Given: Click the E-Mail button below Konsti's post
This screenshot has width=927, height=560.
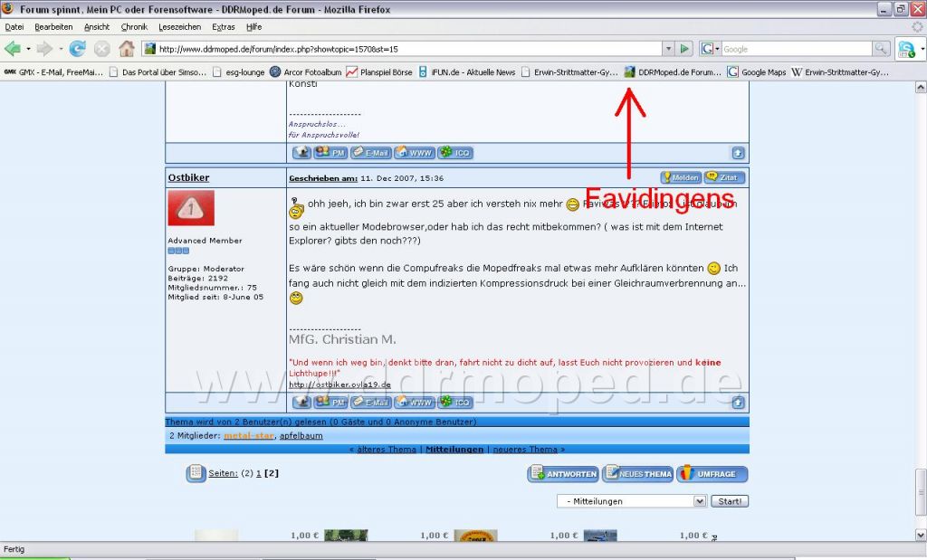Looking at the screenshot, I should point(370,153).
